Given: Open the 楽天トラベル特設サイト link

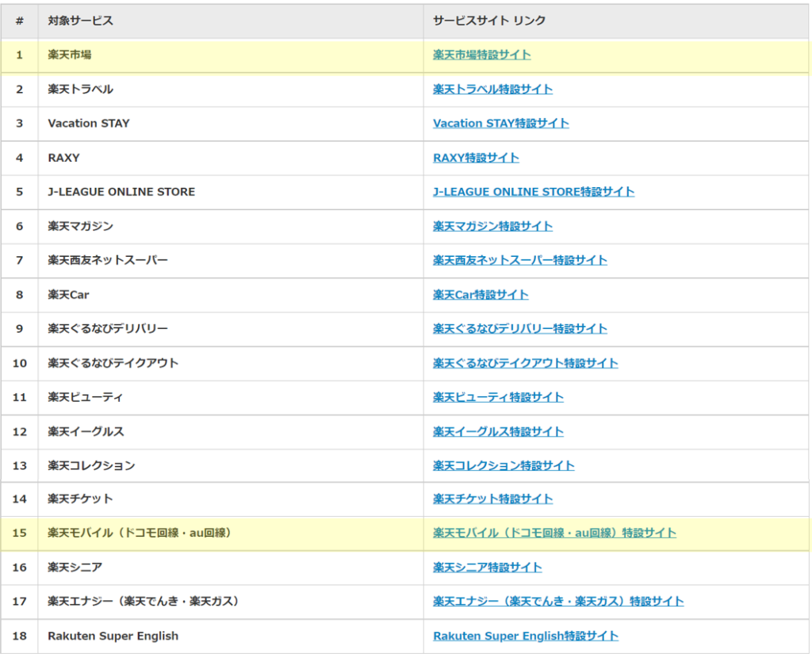Looking at the screenshot, I should pyautogui.click(x=492, y=89).
